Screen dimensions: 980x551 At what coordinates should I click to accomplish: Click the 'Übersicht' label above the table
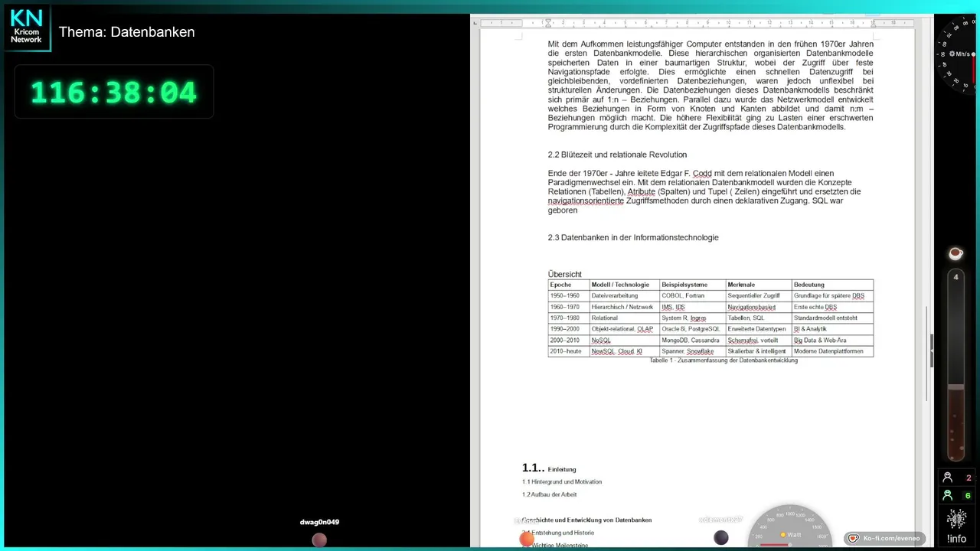[565, 274]
